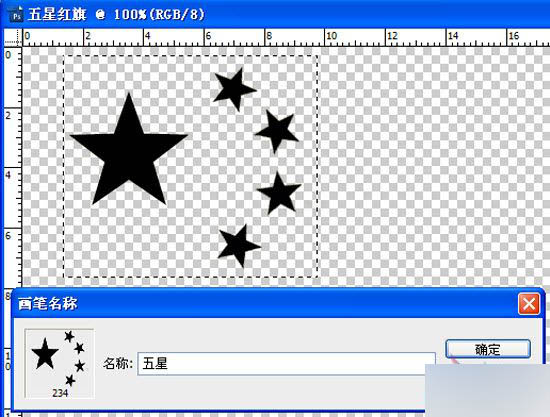
Task: Click the vertical ruler at mark 6
Action: pos(9,236)
